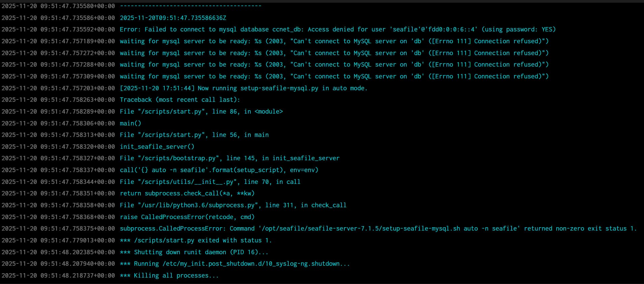The width and height of the screenshot is (644, 284).
Task: Select the python3.6/subprocess.py line 311 entry
Action: pos(233,205)
